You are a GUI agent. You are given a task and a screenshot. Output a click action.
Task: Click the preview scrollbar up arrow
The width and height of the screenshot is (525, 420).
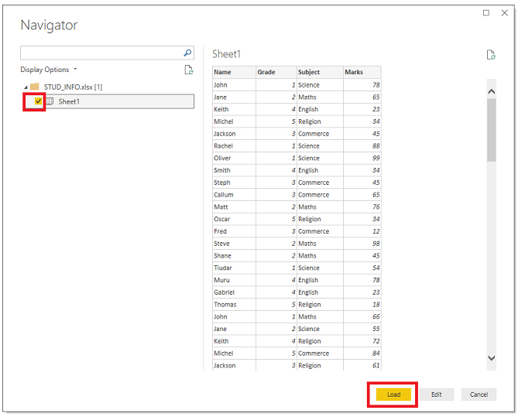pyautogui.click(x=492, y=91)
